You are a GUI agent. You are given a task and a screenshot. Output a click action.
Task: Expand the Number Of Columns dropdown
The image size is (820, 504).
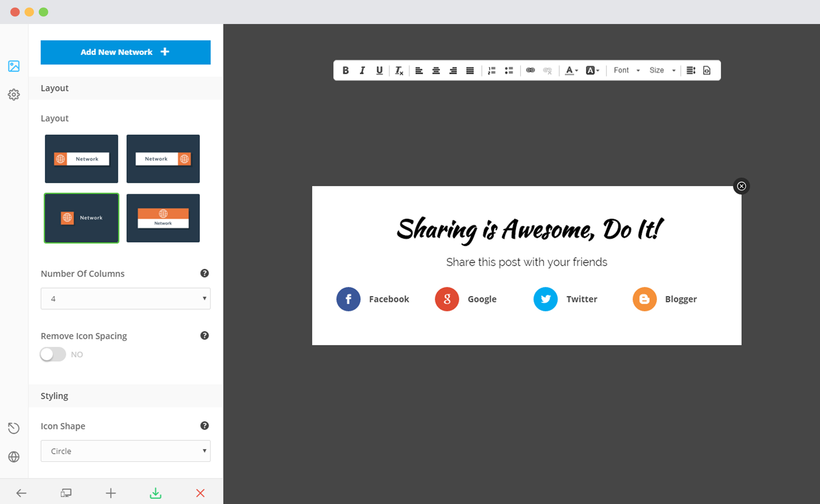pos(125,299)
